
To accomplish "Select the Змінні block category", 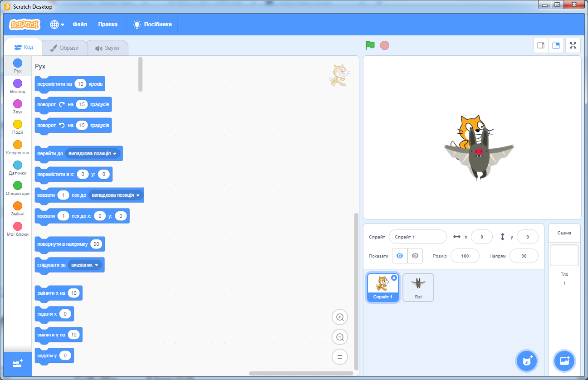I will pos(18,209).
